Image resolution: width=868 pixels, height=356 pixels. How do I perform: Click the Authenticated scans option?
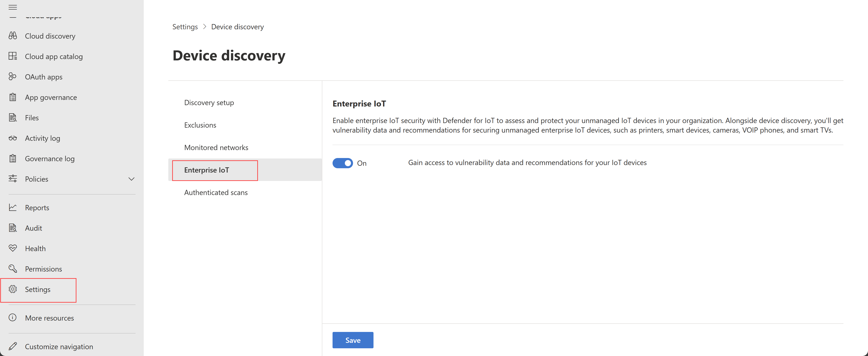pyautogui.click(x=216, y=192)
